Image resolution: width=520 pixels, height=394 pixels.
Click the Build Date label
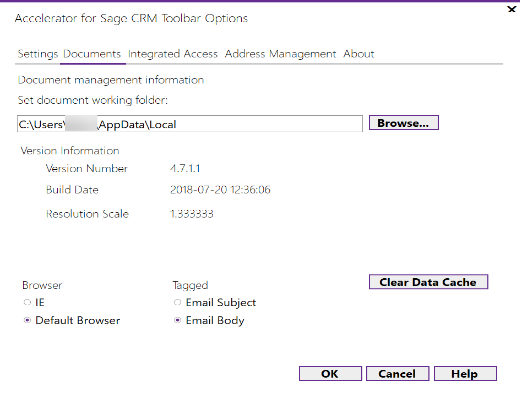coord(72,190)
